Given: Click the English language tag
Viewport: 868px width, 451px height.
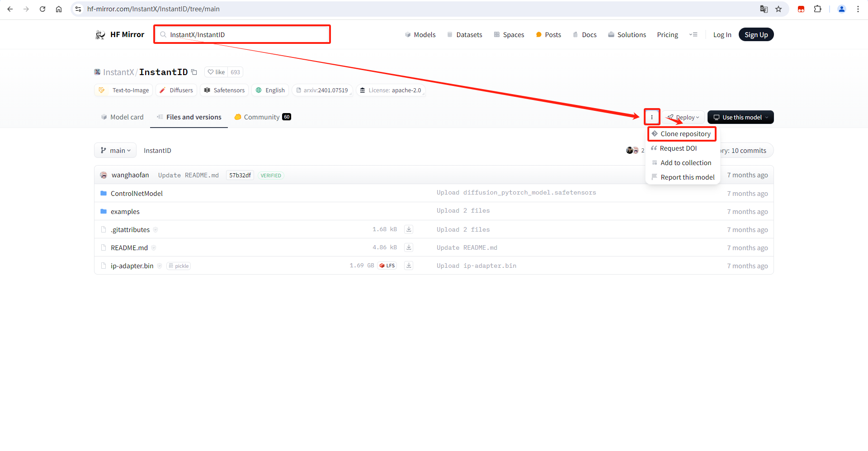Looking at the screenshot, I should 270,90.
